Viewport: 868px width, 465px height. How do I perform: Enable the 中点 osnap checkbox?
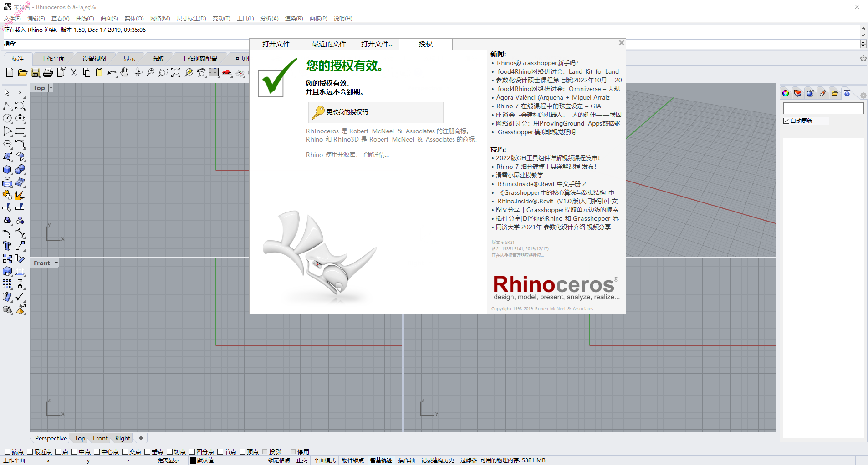tap(75, 452)
